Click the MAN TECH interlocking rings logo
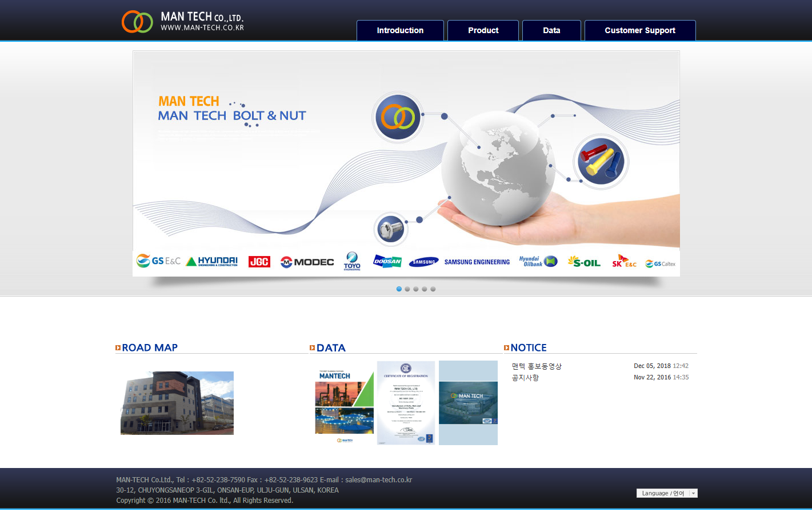The height and width of the screenshot is (524, 812). click(x=137, y=22)
